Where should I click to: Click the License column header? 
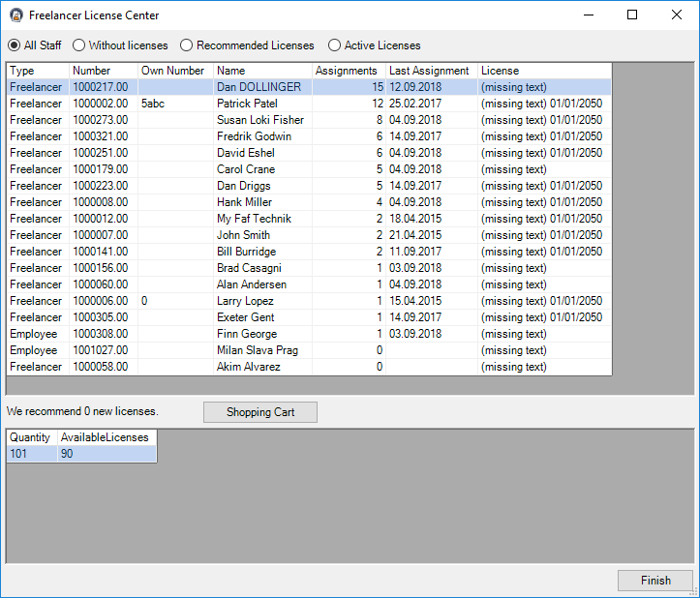point(544,71)
